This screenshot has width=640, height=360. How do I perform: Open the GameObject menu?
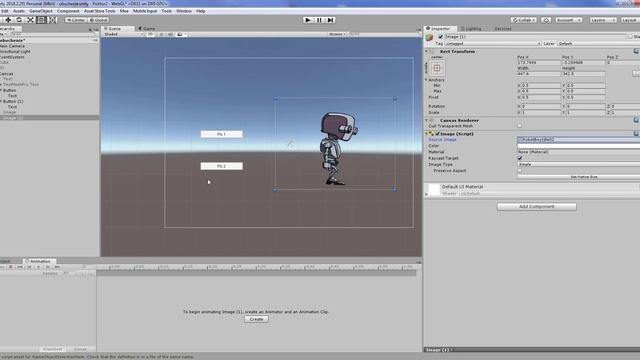pyautogui.click(x=41, y=11)
